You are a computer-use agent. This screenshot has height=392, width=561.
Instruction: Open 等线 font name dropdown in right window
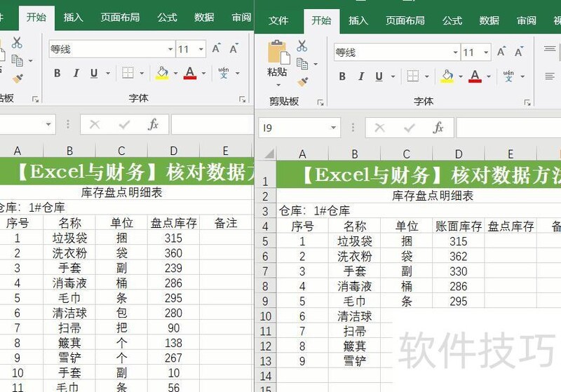(x=455, y=53)
